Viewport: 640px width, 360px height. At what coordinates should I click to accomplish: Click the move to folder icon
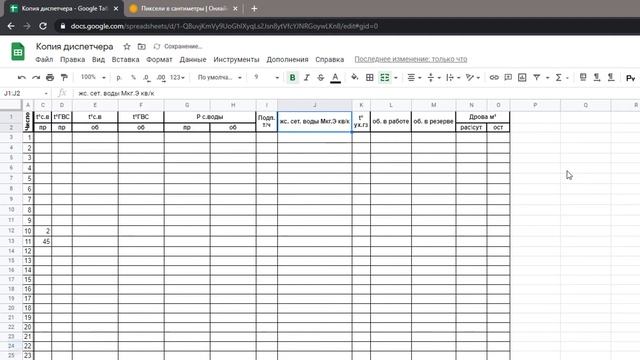pyautogui.click(x=142, y=47)
